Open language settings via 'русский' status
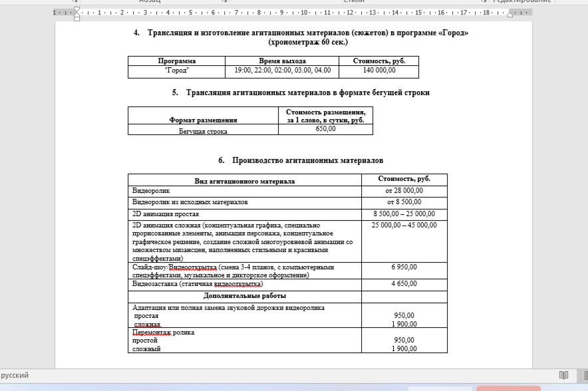The height and width of the screenshot is (391, 588). (14, 375)
